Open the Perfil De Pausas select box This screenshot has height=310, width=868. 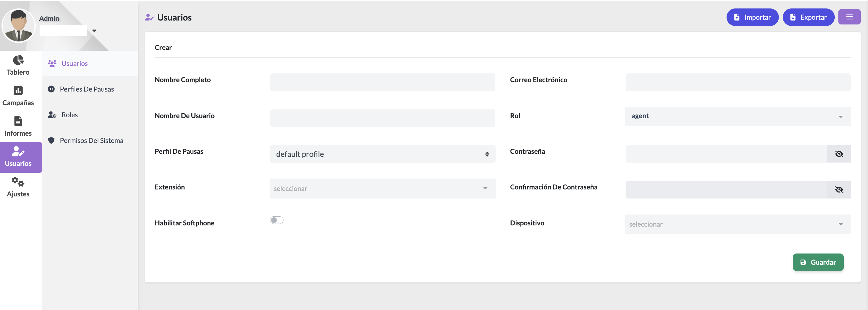(x=382, y=154)
